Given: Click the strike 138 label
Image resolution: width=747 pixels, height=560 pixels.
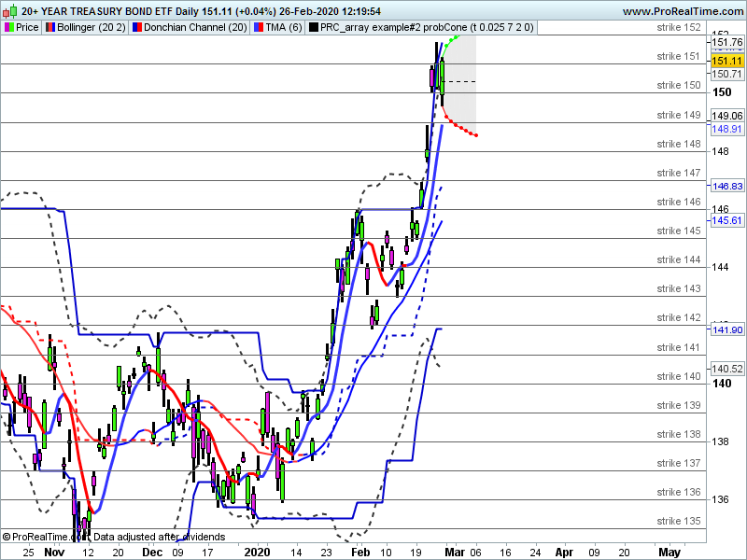Looking at the screenshot, I should pos(679,434).
